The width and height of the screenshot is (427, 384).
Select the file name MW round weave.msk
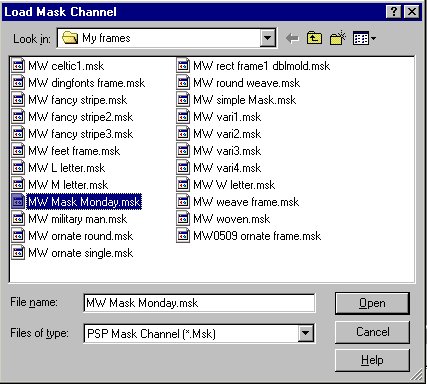point(246,83)
